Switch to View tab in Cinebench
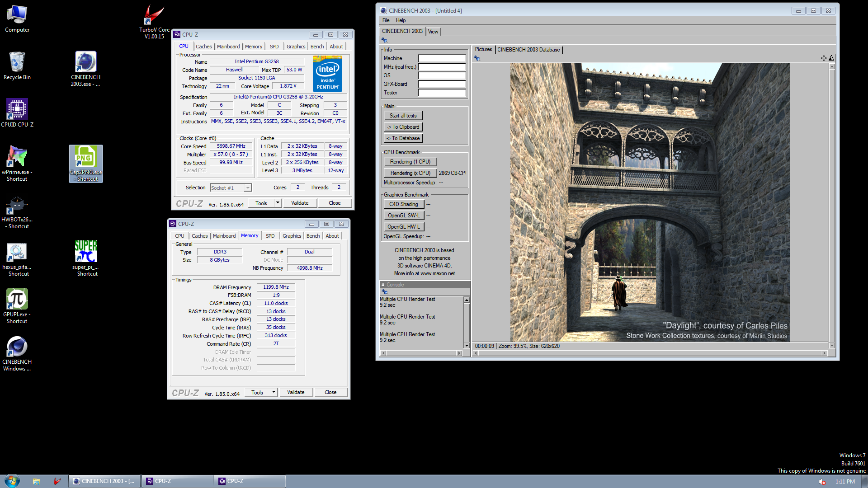 (x=433, y=32)
